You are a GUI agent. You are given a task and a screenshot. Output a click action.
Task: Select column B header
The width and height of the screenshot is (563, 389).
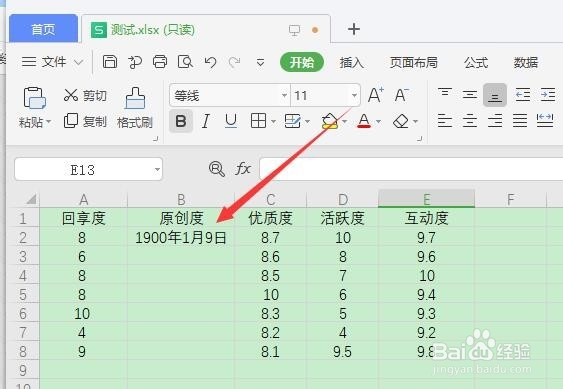(x=181, y=199)
